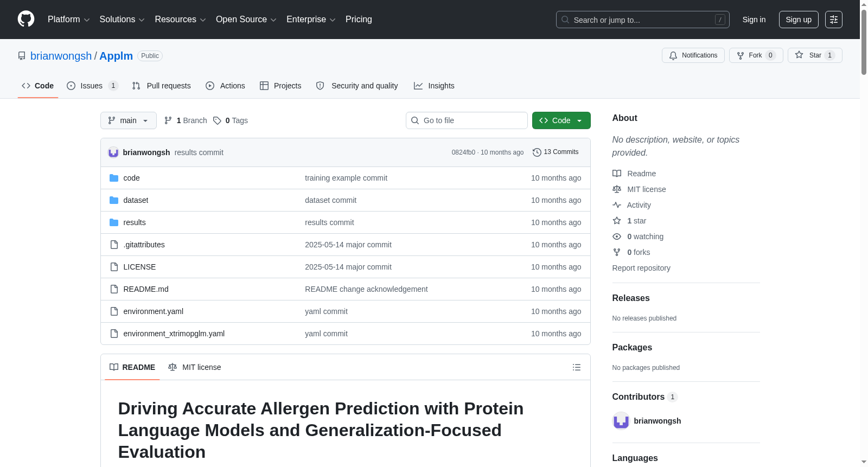The width and height of the screenshot is (868, 467).
Task: Switch to the Projects tab
Action: point(280,86)
